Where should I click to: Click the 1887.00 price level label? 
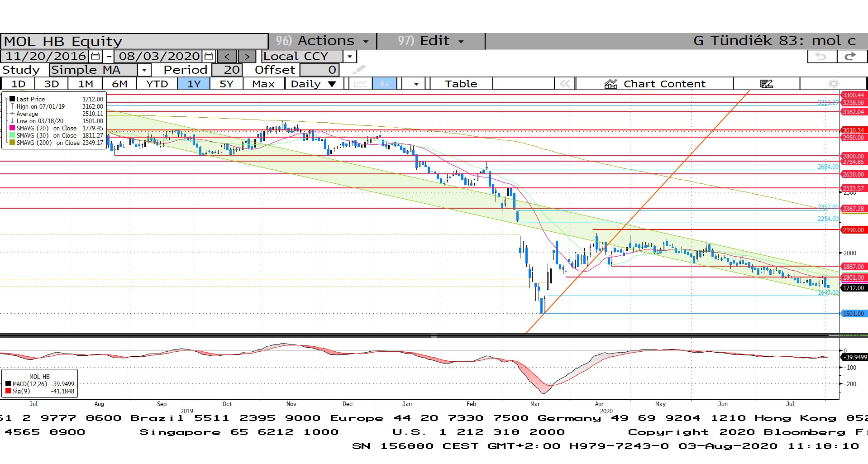click(x=853, y=267)
